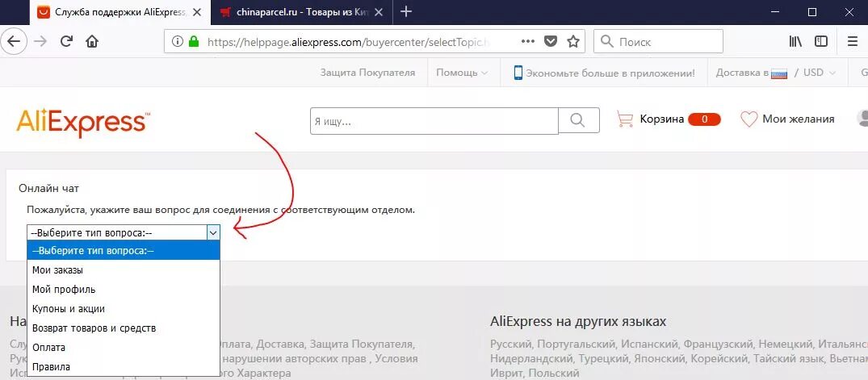Click the AliExpress logo
Image resolution: width=868 pixels, height=380 pixels.
(x=83, y=123)
